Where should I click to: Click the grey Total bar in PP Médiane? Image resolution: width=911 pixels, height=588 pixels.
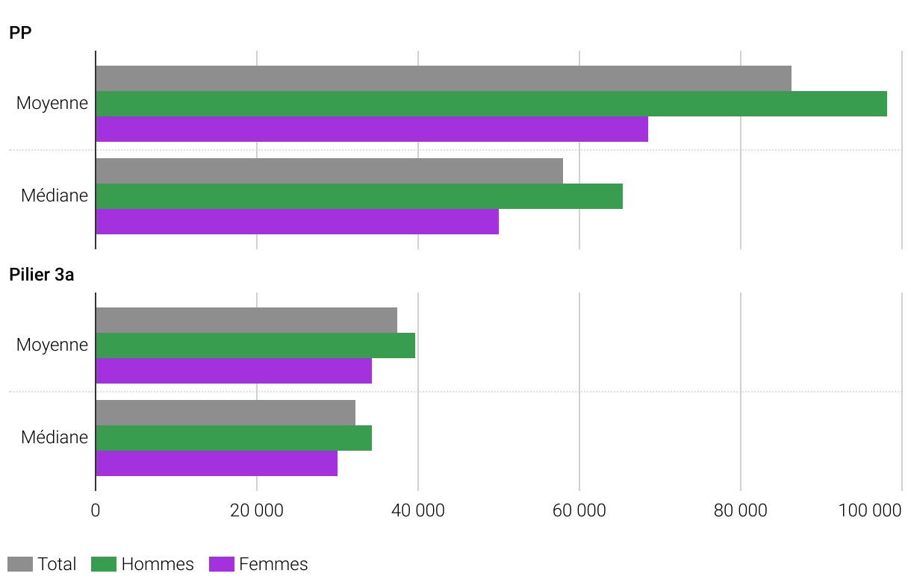tap(329, 171)
